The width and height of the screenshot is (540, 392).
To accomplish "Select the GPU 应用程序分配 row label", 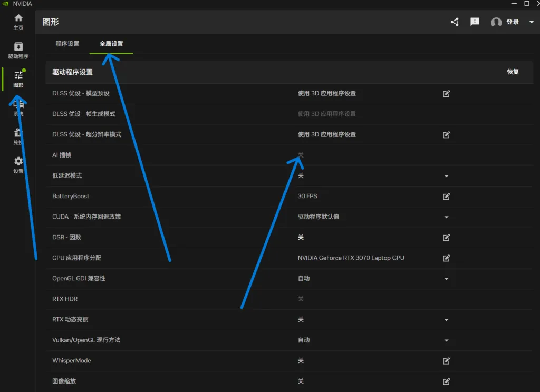I will pos(77,258).
